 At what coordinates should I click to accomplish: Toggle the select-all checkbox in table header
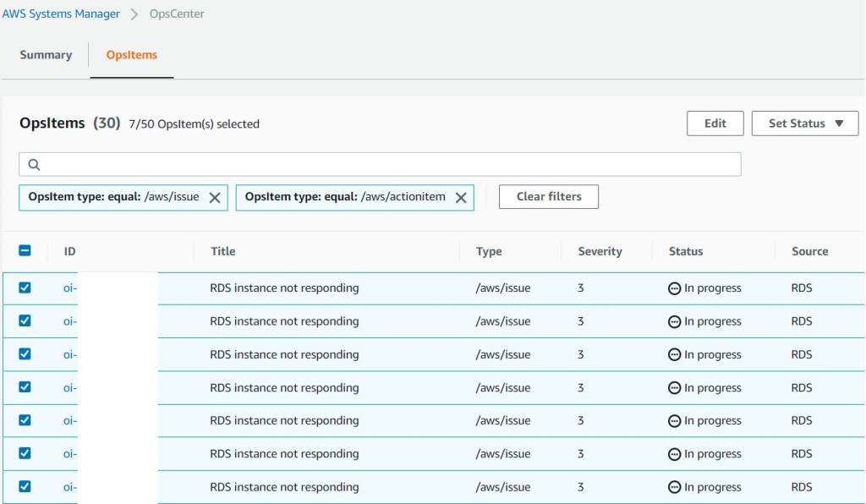25,250
